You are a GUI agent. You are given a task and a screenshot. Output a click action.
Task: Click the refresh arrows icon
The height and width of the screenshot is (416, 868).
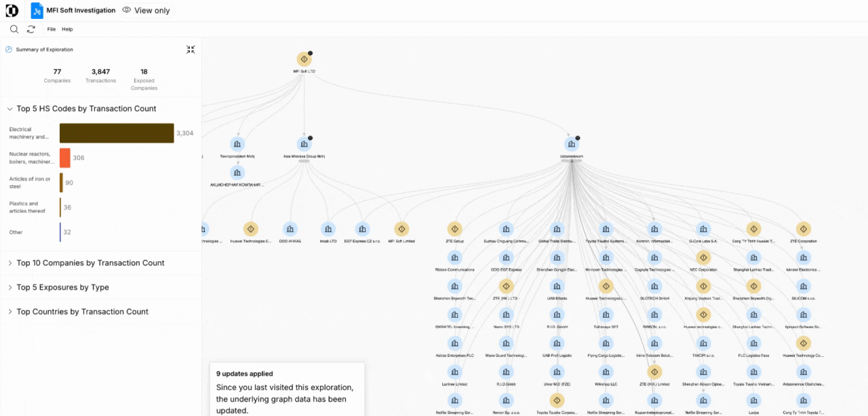click(31, 29)
